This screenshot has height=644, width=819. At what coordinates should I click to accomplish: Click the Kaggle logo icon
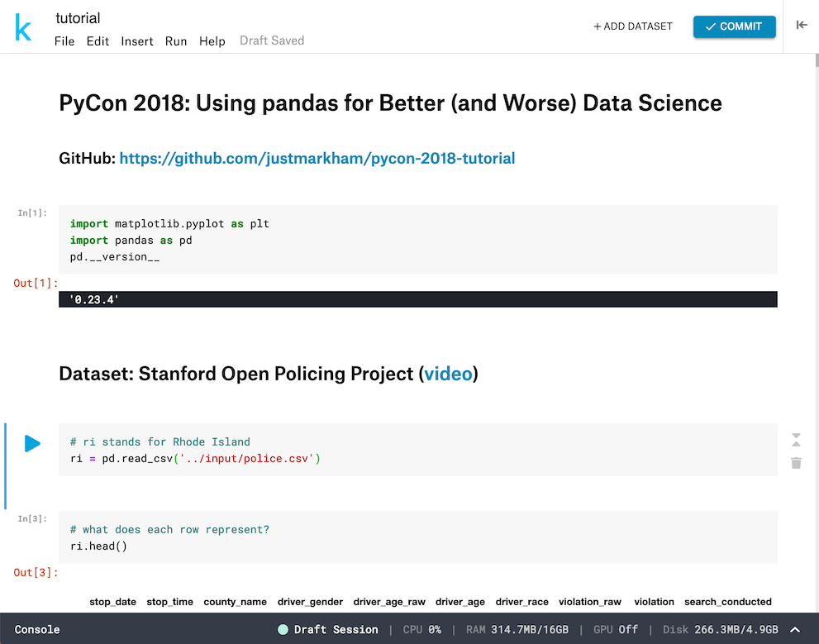[x=23, y=29]
